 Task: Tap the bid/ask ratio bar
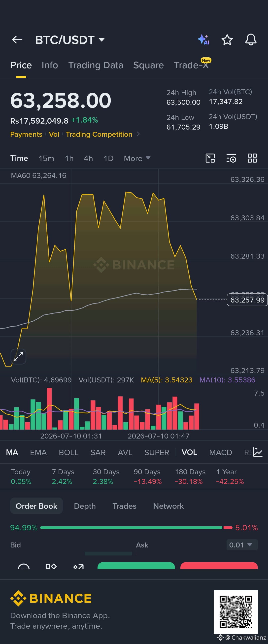(136, 528)
